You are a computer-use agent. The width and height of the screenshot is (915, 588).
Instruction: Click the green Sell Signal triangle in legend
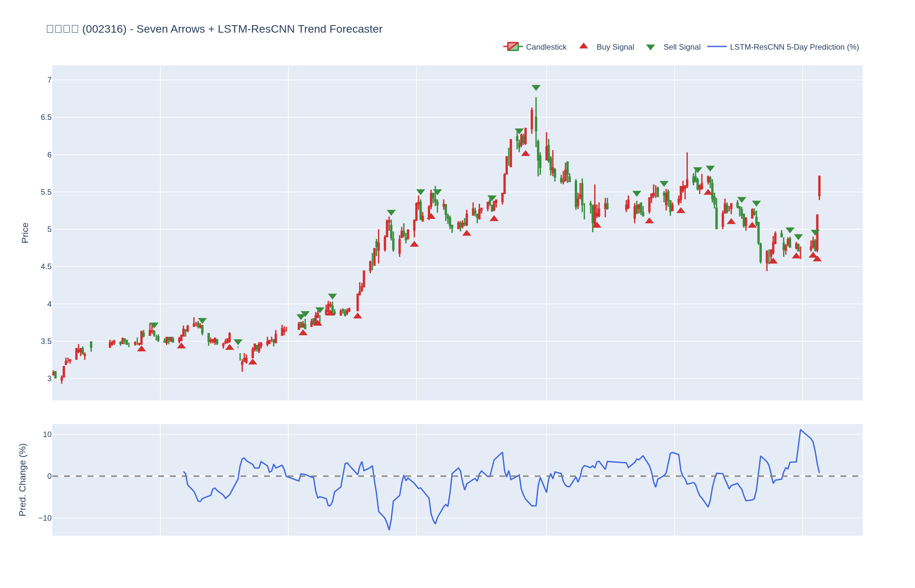point(650,47)
